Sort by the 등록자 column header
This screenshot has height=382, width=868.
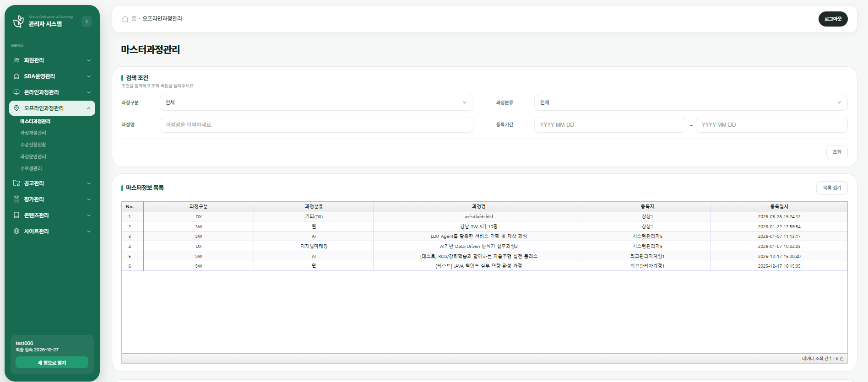point(647,206)
